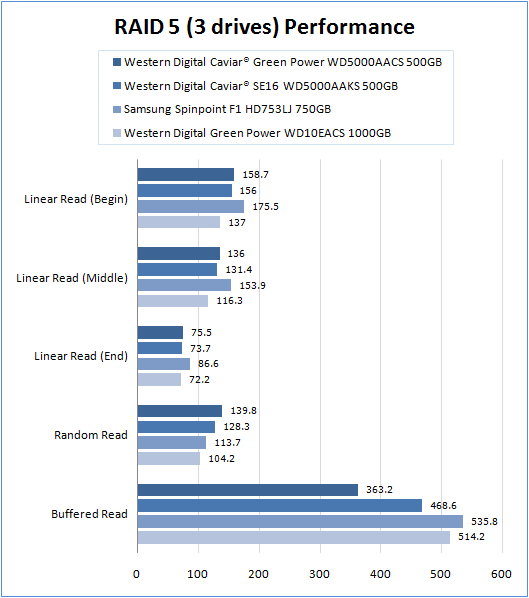Select the 535.8 Buffered Read bar

tap(300, 521)
